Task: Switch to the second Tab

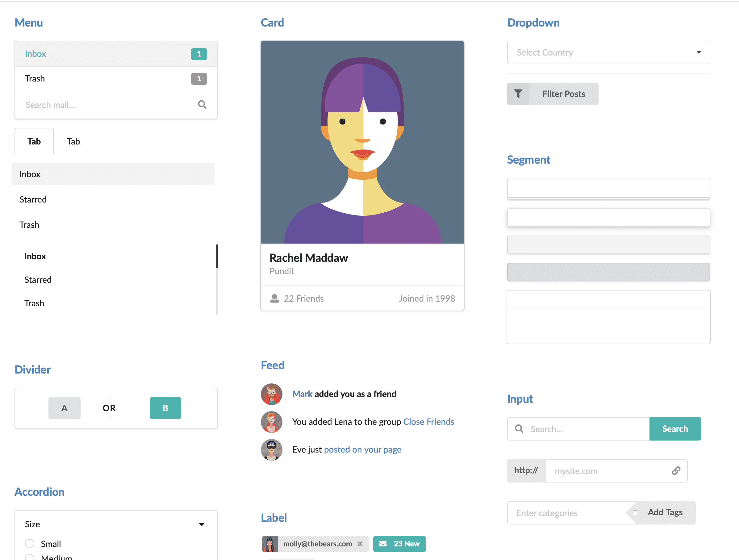Action: pyautogui.click(x=73, y=141)
